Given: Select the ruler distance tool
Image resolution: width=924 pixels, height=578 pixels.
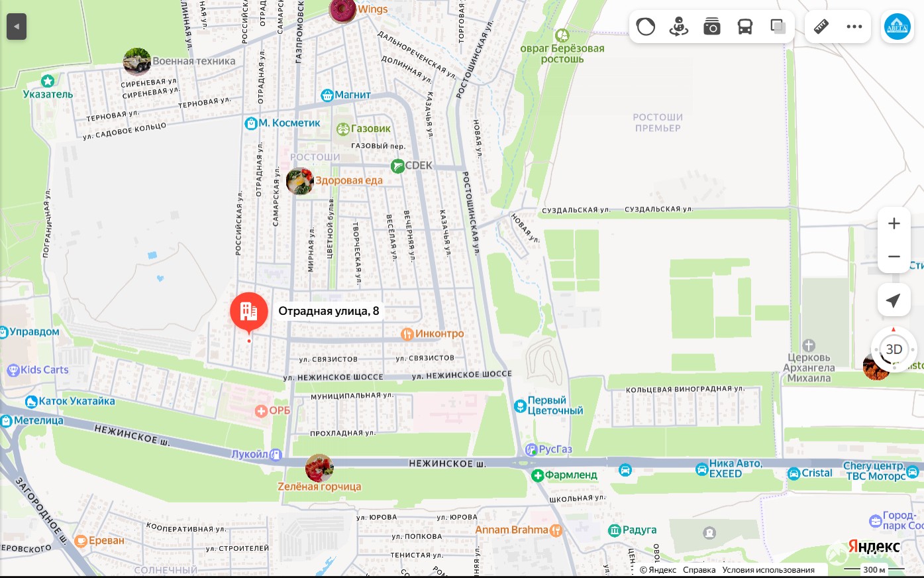Looking at the screenshot, I should pyautogui.click(x=821, y=27).
